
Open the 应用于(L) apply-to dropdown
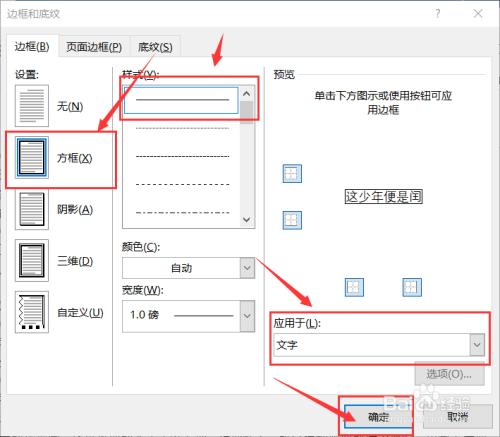(379, 345)
